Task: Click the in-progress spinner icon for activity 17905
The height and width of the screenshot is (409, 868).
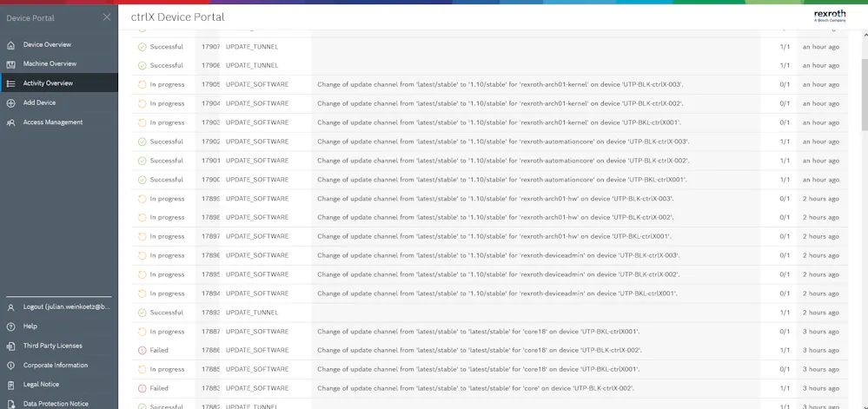Action: coord(142,85)
